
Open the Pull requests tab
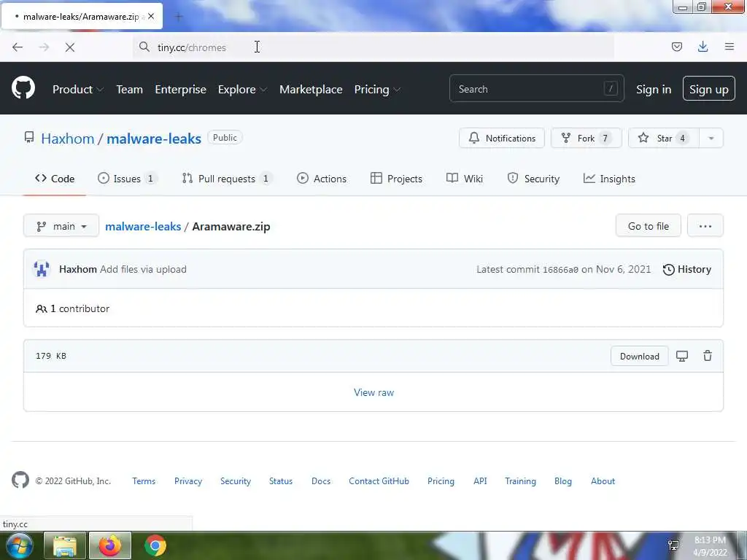pos(227,179)
